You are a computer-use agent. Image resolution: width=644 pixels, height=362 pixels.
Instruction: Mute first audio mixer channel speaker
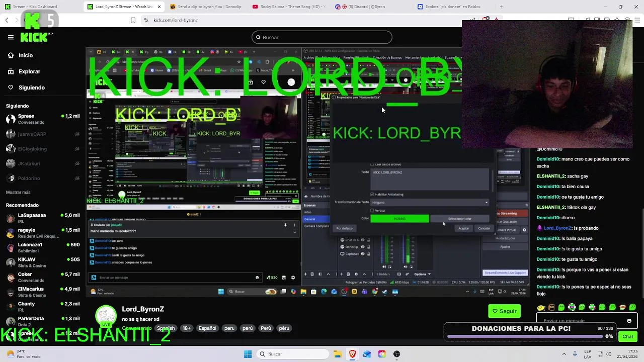click(x=384, y=266)
